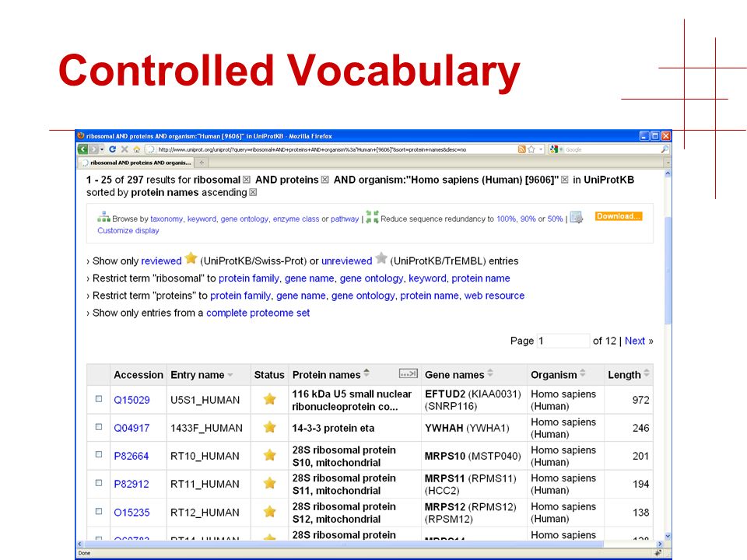Viewport: 747px width, 560px height.
Task: Click the gold reviewed star icon
Action: click(x=191, y=258)
